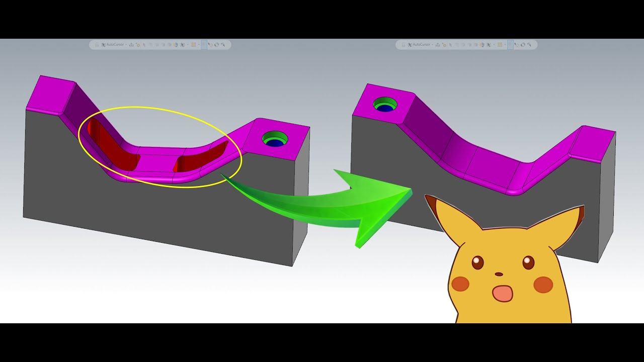Screen dimensions: 644x362
Task: Select XYZ fast point icon in left toolbar
Action: [131, 45]
